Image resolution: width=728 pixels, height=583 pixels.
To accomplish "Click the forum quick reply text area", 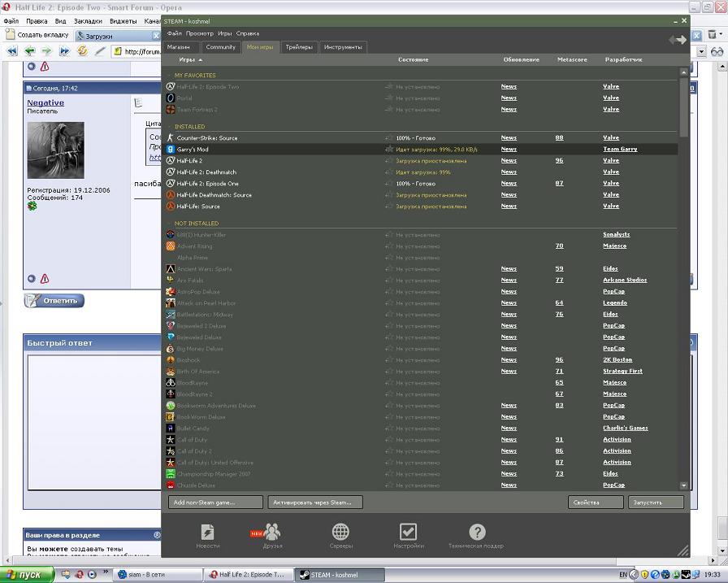I will (94, 422).
